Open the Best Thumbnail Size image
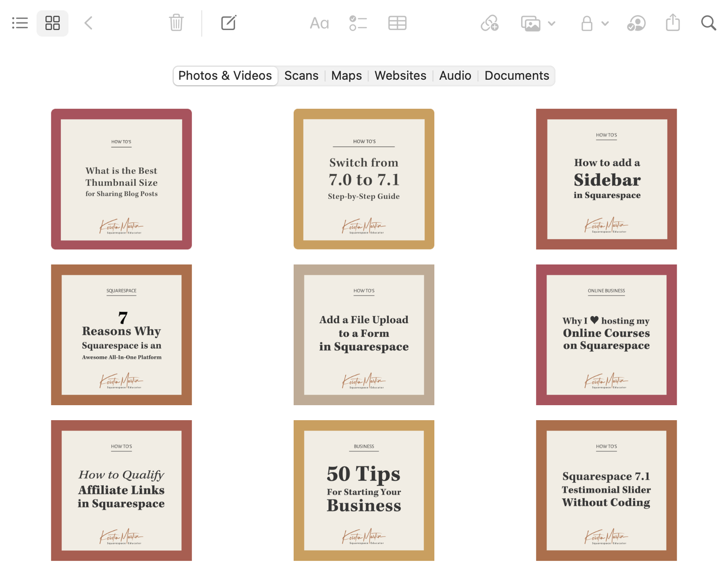Viewport: 728px width, 574px height. click(x=121, y=179)
